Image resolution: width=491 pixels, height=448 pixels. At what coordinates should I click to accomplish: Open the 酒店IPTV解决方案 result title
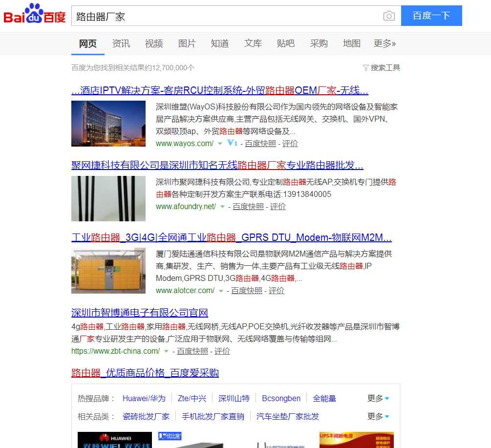point(220,90)
